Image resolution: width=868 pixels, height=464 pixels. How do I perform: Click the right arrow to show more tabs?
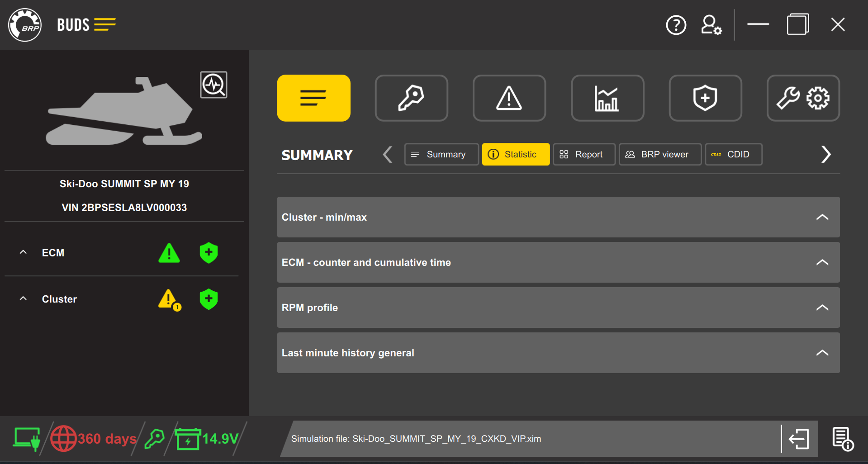[826, 154]
